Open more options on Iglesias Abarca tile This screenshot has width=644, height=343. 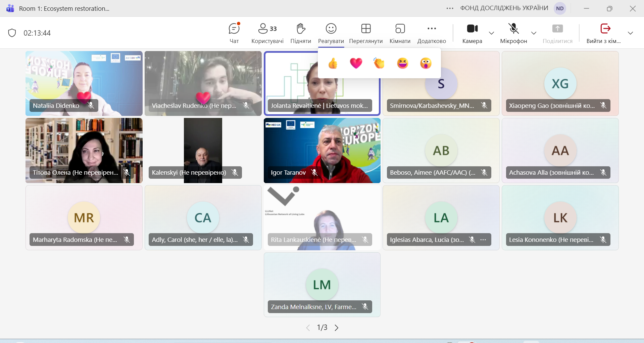[483, 240]
